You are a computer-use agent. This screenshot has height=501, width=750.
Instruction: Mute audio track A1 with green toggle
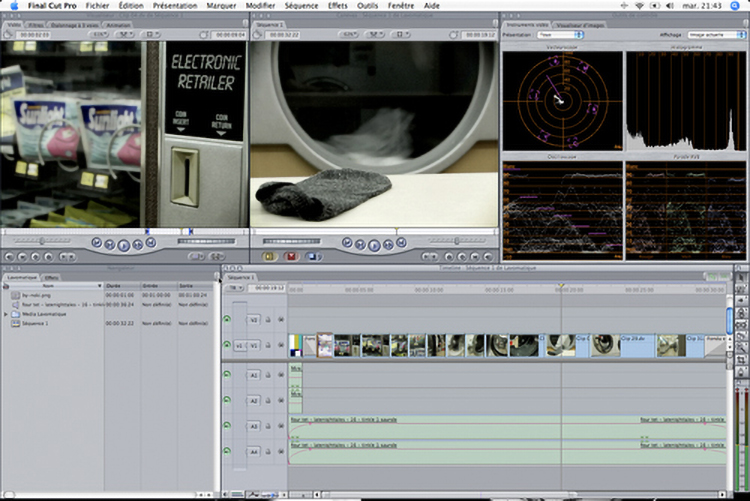pos(227,375)
